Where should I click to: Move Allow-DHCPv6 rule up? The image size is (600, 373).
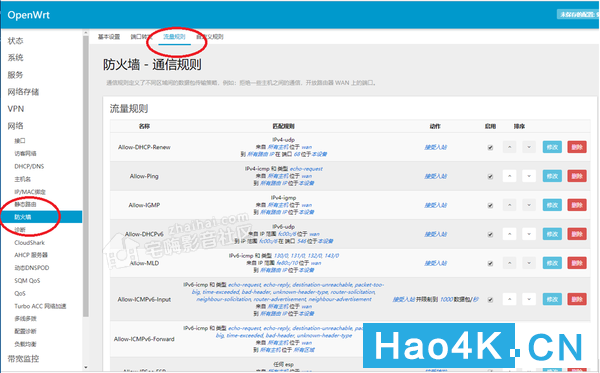click(x=509, y=234)
